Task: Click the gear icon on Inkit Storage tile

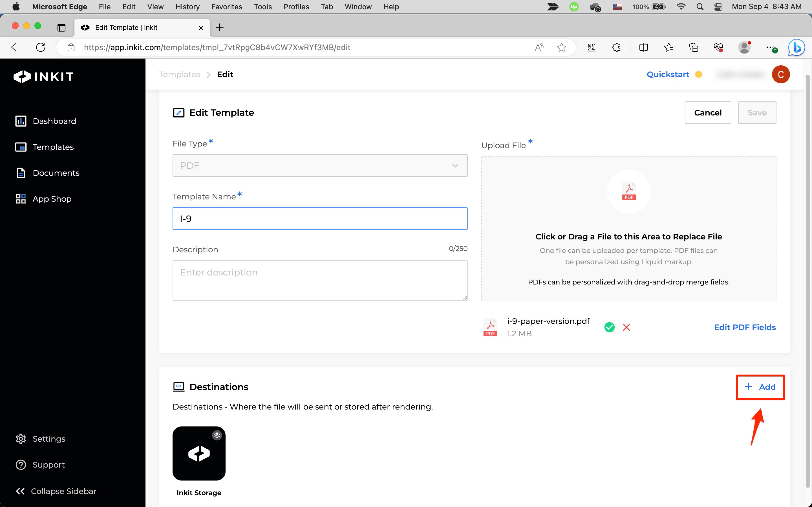Action: tap(217, 435)
